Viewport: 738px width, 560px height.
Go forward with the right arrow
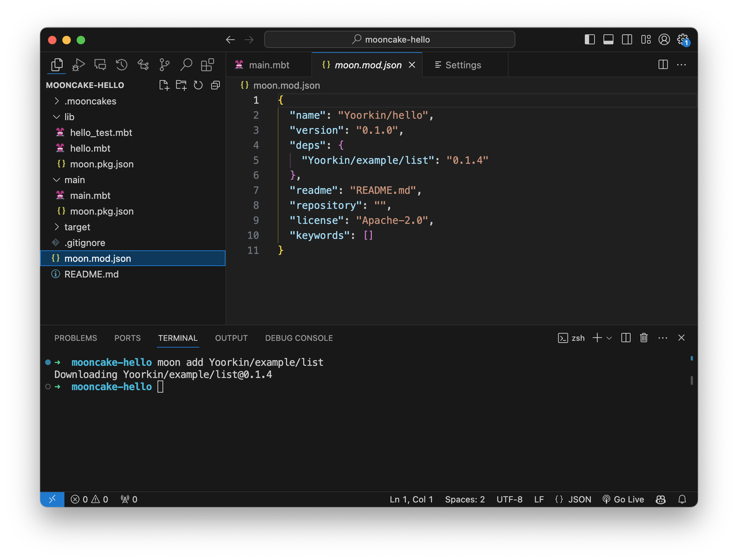pos(249,40)
